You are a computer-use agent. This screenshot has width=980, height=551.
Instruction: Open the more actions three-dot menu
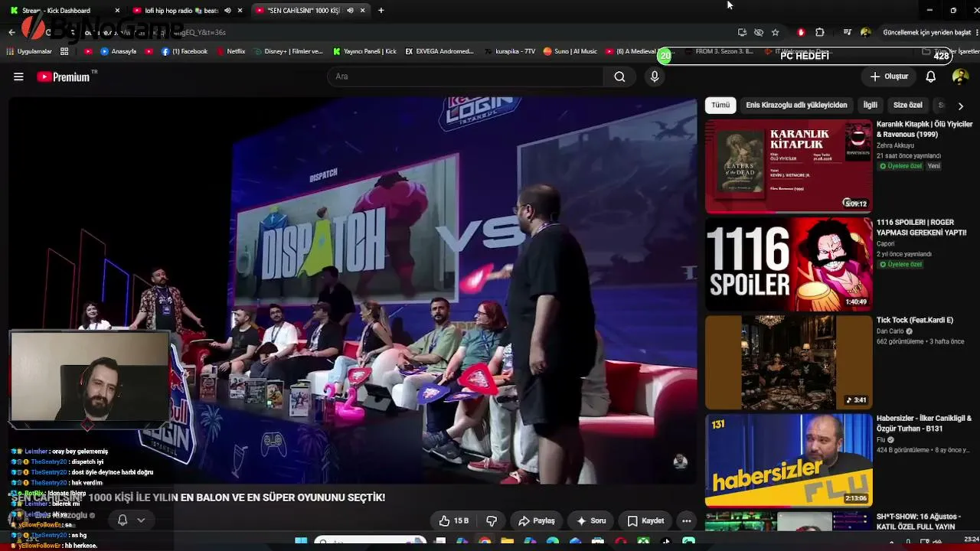(687, 521)
